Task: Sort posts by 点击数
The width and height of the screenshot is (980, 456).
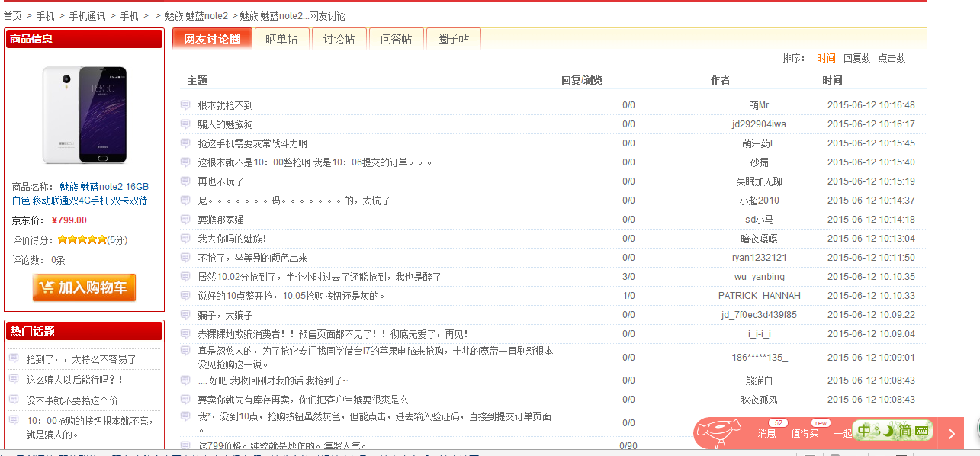Action: (892, 58)
